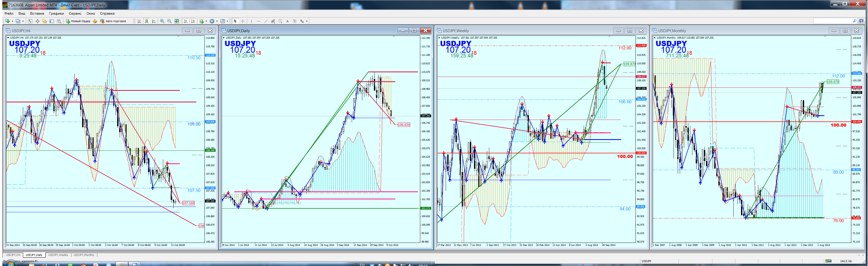868x266 pixels.
Task: Draw a trendline with the toolbar tool
Action: pos(266,21)
